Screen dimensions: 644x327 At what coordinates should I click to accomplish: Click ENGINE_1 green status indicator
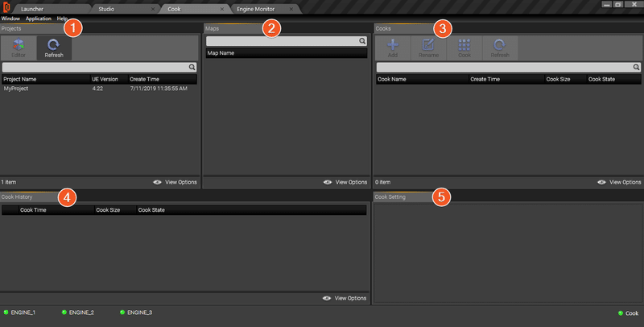(x=6, y=313)
